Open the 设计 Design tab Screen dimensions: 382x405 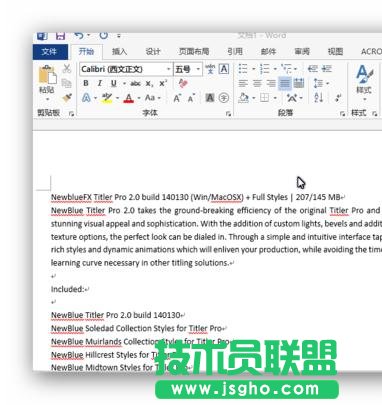point(153,52)
